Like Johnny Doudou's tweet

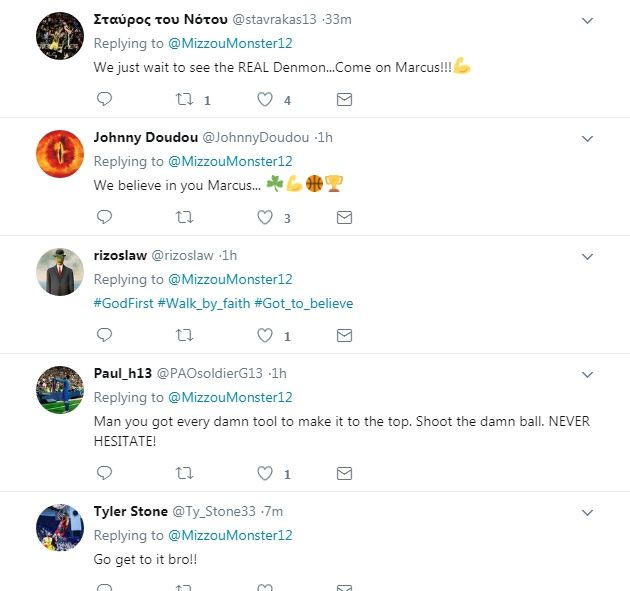(x=265, y=218)
